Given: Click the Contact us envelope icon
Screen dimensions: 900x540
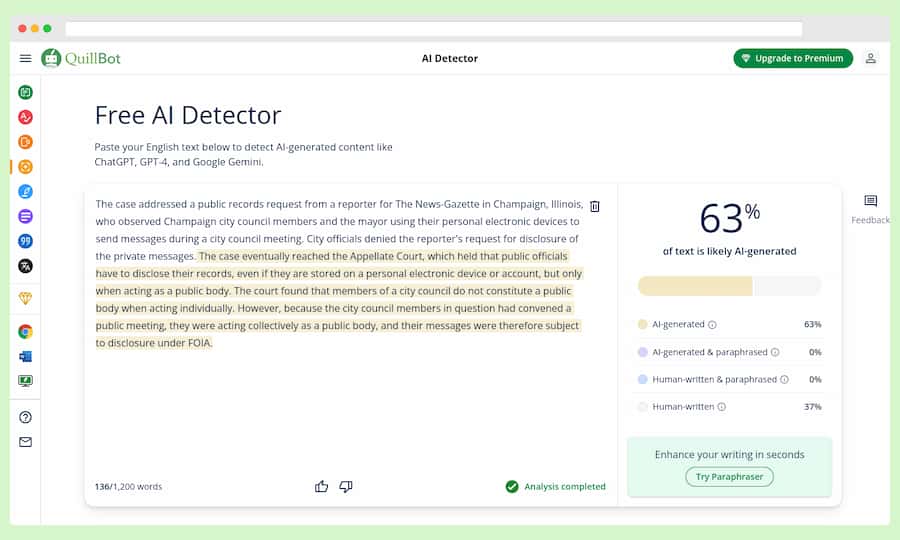Looking at the screenshot, I should point(25,442).
